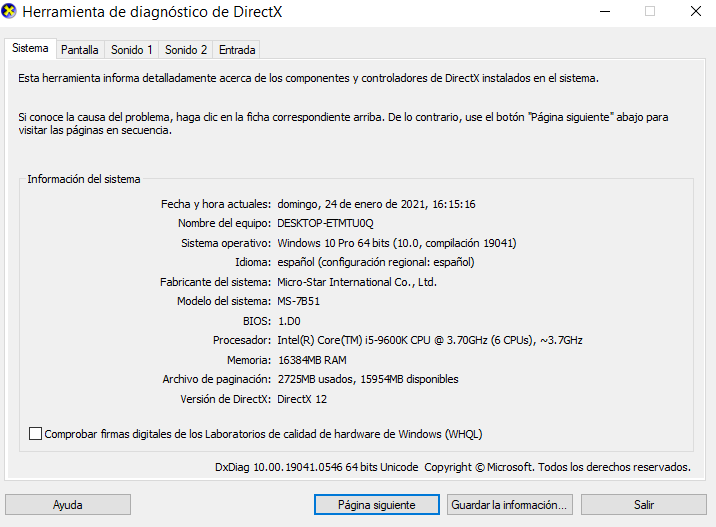Click the Información del sistema group label
Viewport: 716px width, 527px height.
84,179
